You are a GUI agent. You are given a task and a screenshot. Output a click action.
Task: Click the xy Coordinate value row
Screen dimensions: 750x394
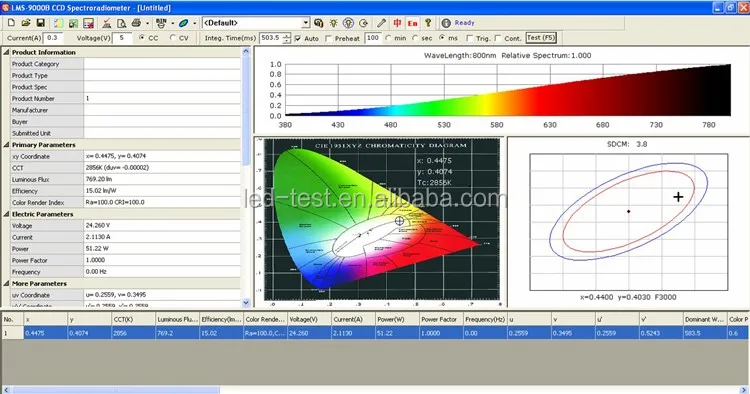162,156
